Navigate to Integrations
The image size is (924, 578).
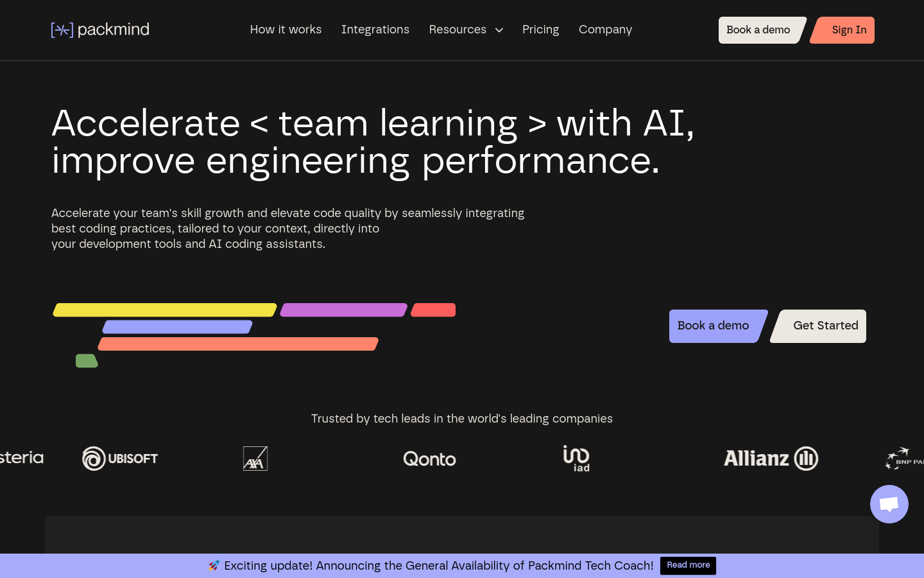[x=375, y=30]
